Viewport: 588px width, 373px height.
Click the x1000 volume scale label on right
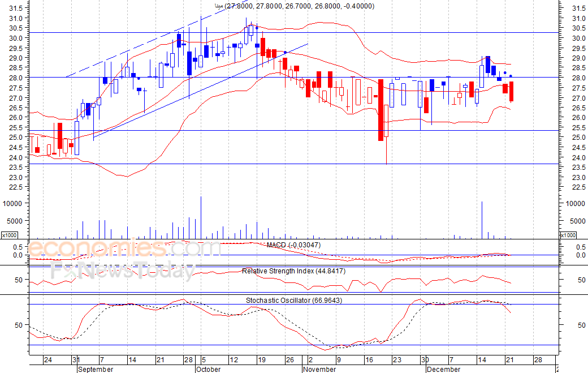pyautogui.click(x=567, y=235)
